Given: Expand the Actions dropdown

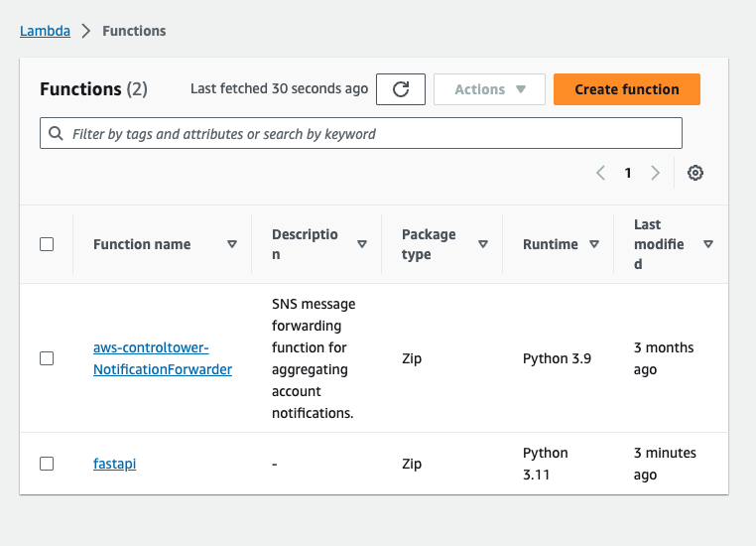Looking at the screenshot, I should point(489,89).
